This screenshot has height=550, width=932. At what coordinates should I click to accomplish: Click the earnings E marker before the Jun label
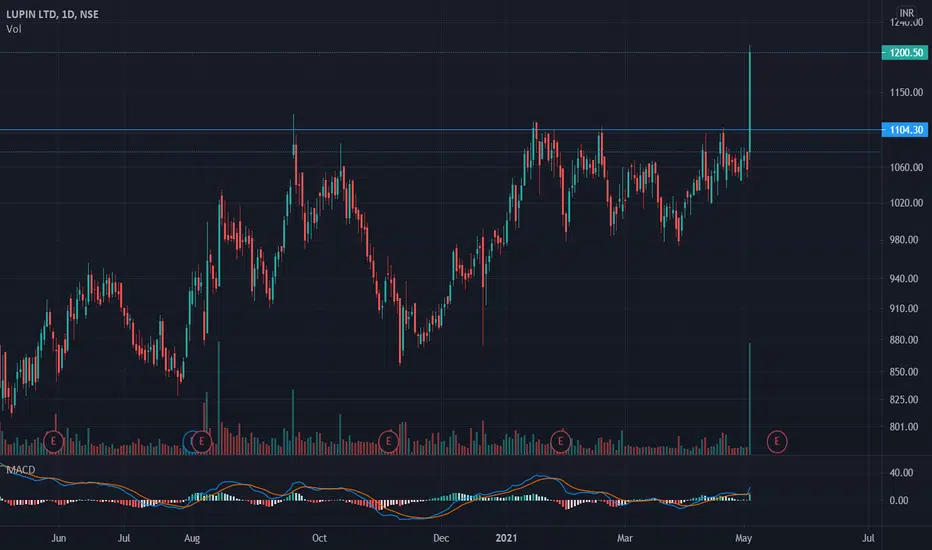pyautogui.click(x=53, y=442)
